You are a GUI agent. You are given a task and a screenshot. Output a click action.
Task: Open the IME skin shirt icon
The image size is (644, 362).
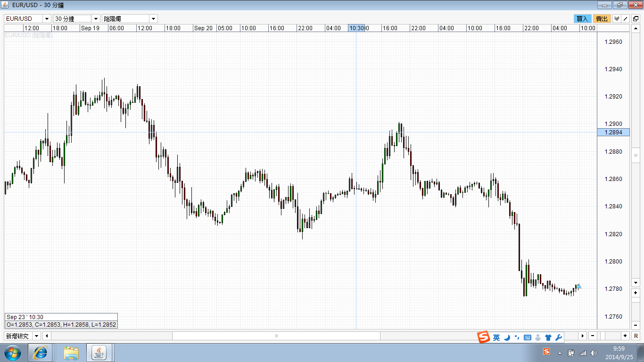(548, 337)
